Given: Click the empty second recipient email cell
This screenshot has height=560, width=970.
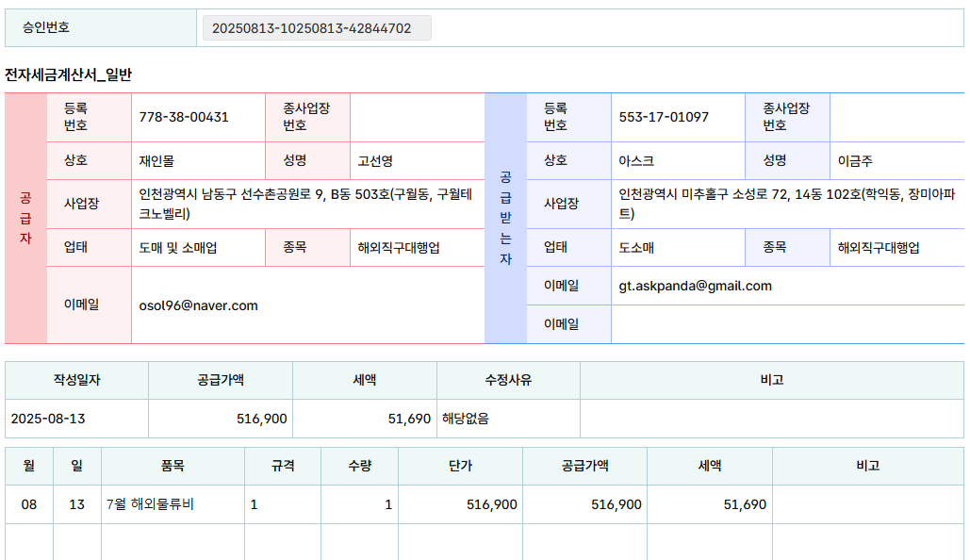Looking at the screenshot, I should (x=786, y=324).
